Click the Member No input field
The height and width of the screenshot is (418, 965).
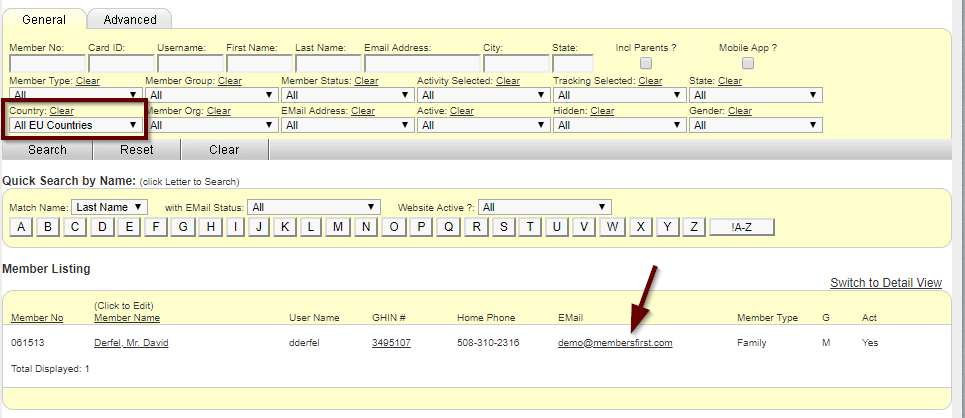pyautogui.click(x=47, y=63)
